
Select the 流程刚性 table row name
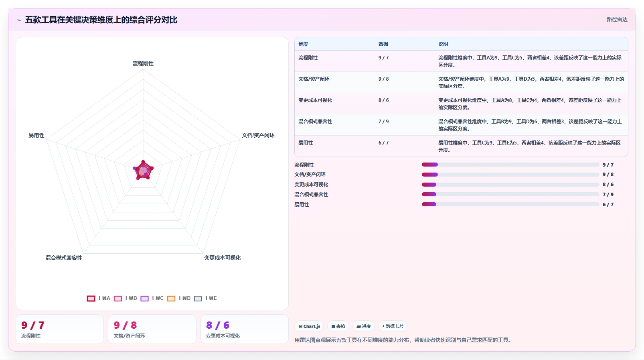point(308,58)
